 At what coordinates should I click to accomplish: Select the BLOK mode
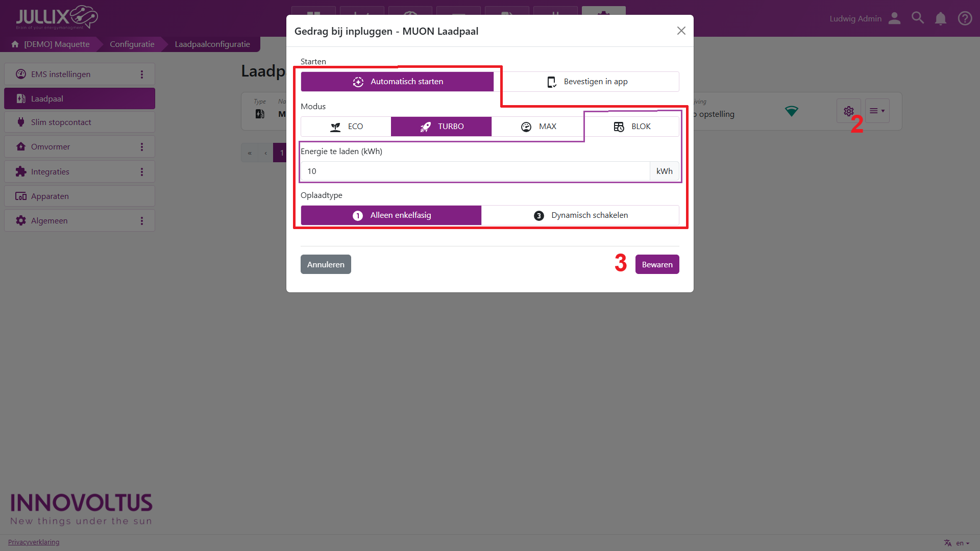tap(632, 127)
